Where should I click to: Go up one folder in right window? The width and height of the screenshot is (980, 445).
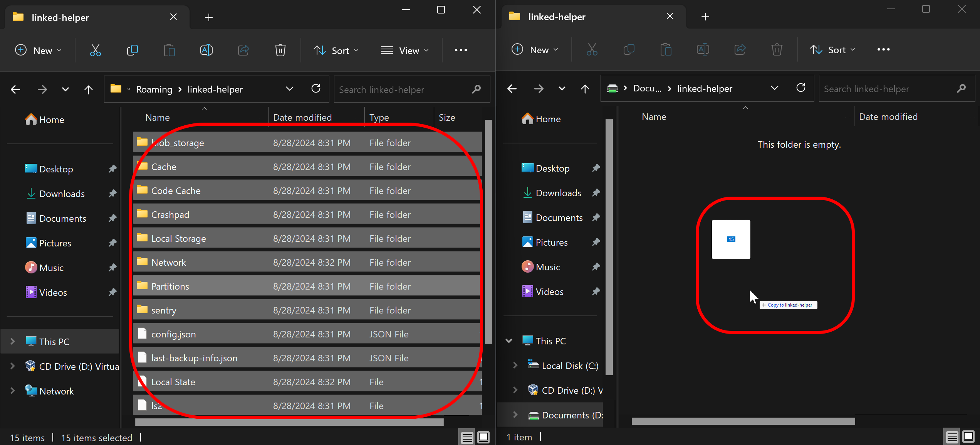(x=585, y=89)
